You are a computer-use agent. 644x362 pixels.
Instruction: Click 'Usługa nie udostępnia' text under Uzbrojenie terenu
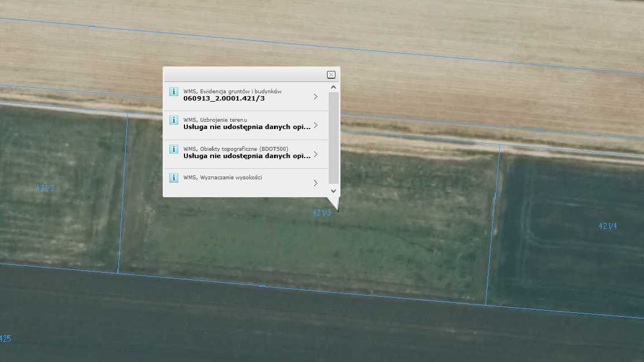[247, 127]
